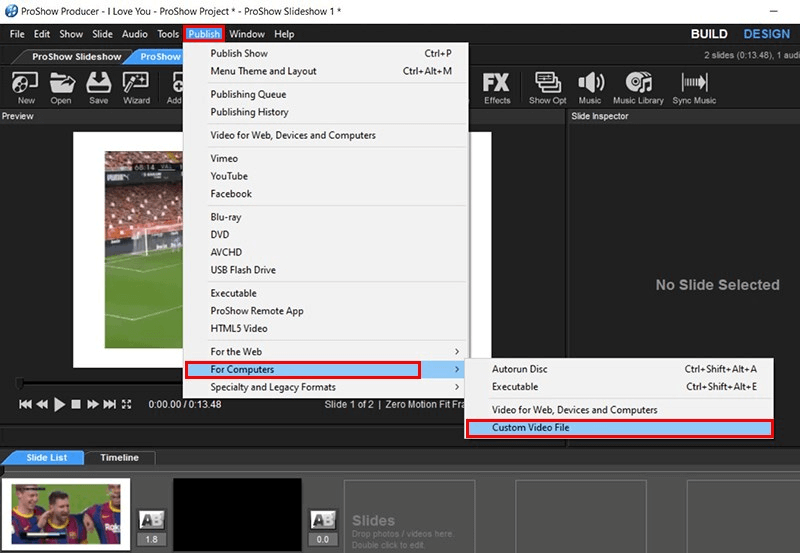Switch to the Timeline tab
Screen dimensions: 800x553
pos(119,458)
